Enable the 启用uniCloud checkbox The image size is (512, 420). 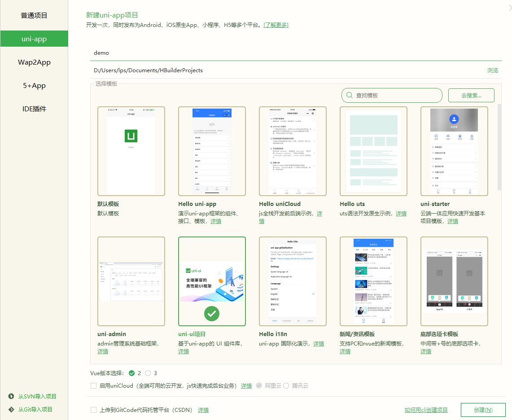pos(93,386)
